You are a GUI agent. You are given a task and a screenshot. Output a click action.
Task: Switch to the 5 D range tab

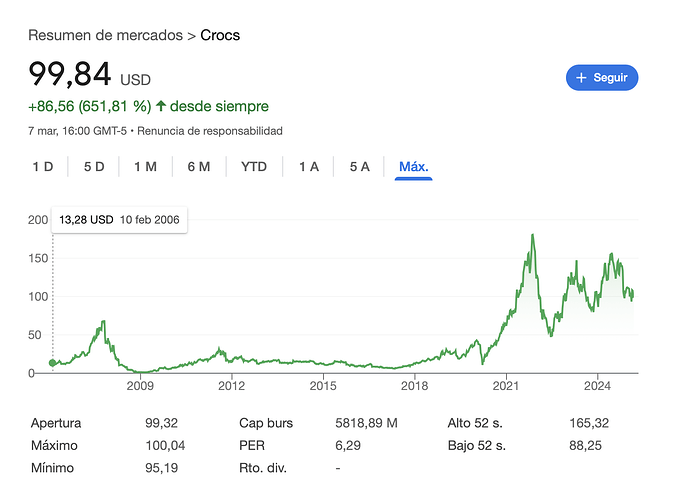tap(94, 167)
